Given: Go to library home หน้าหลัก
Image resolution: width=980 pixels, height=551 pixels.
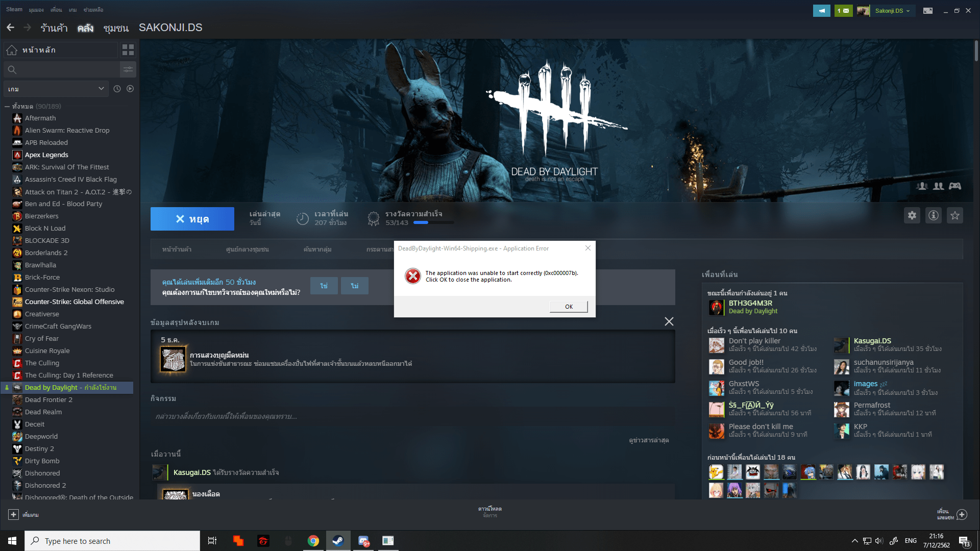Looking at the screenshot, I should 60,50.
